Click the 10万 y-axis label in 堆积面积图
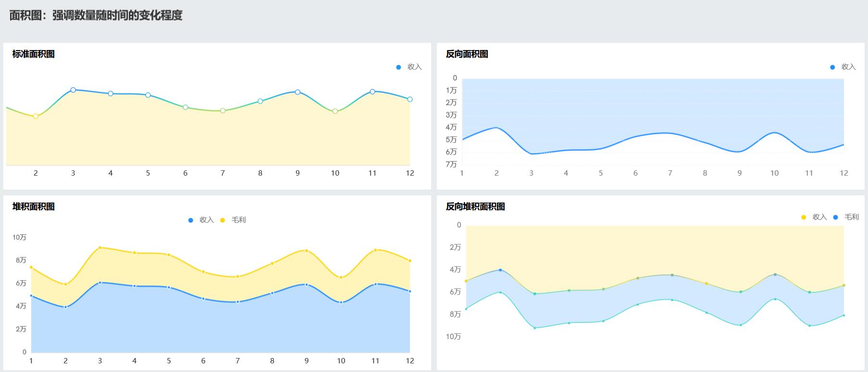This screenshot has height=372, width=868. (x=20, y=237)
